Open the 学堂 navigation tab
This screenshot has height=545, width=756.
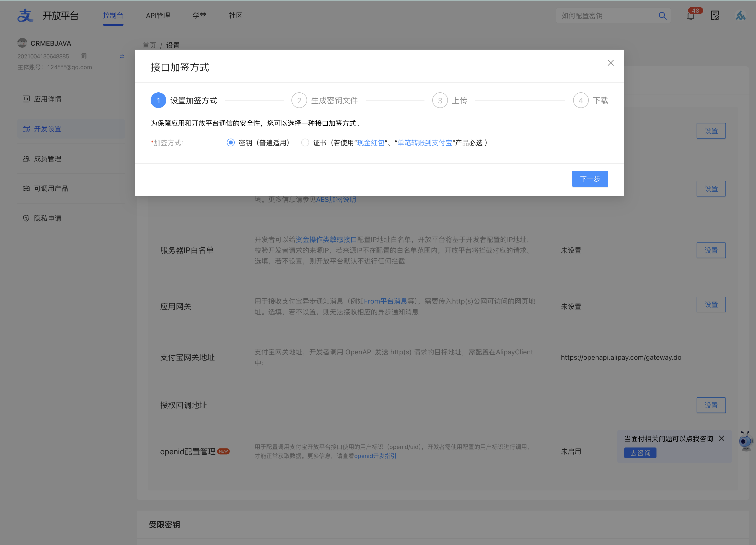[199, 16]
